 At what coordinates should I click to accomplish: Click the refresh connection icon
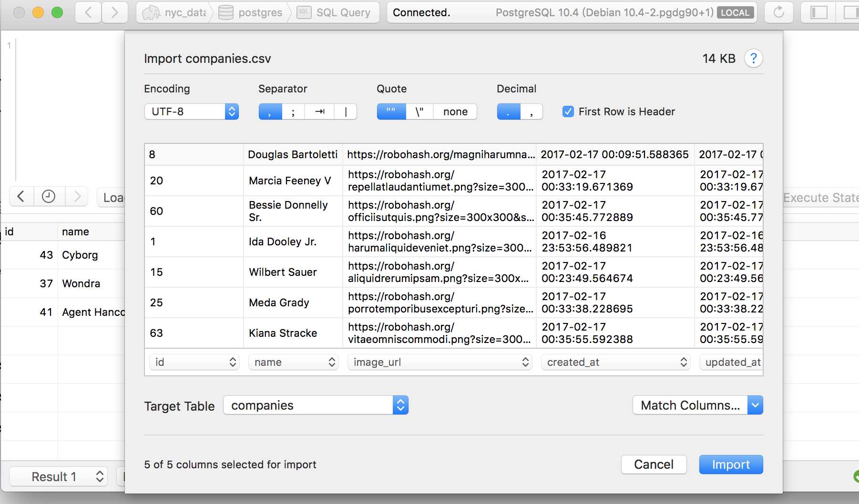tap(778, 12)
